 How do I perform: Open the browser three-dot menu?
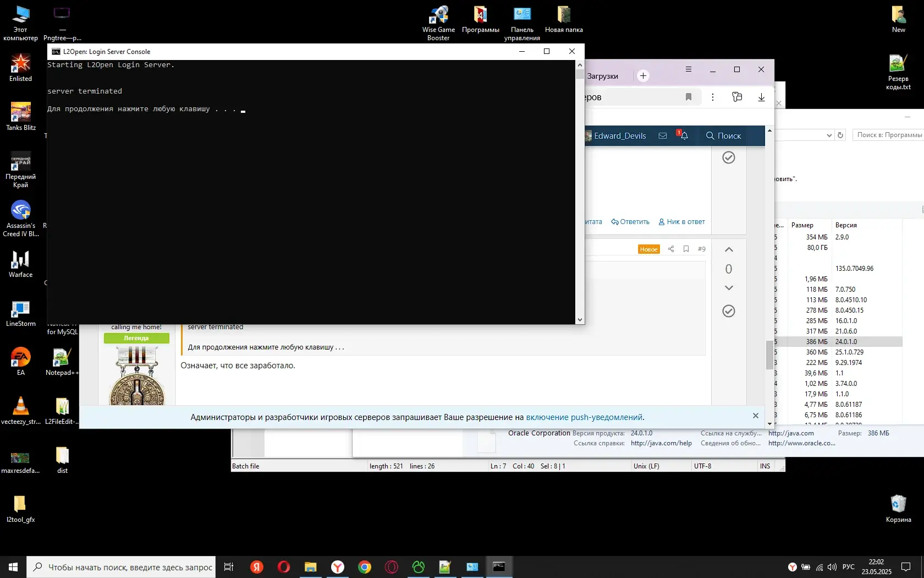713,97
